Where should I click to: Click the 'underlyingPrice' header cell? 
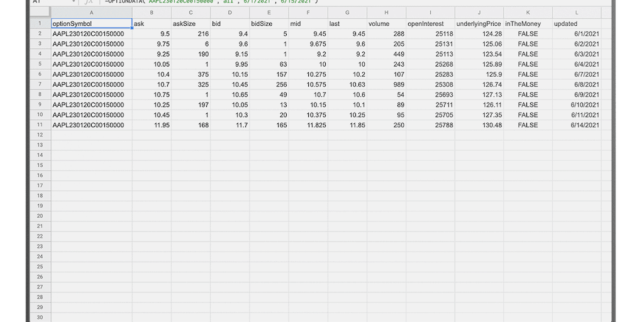[x=479, y=24]
